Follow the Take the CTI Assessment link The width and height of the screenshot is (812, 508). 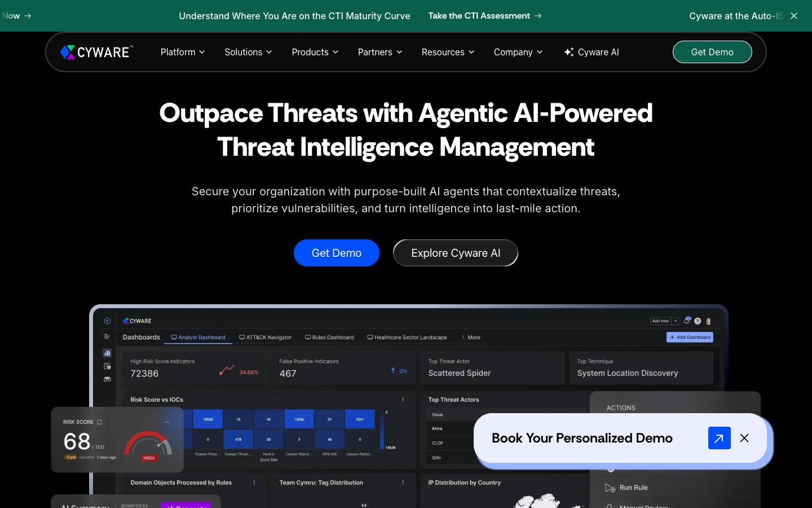click(x=485, y=16)
